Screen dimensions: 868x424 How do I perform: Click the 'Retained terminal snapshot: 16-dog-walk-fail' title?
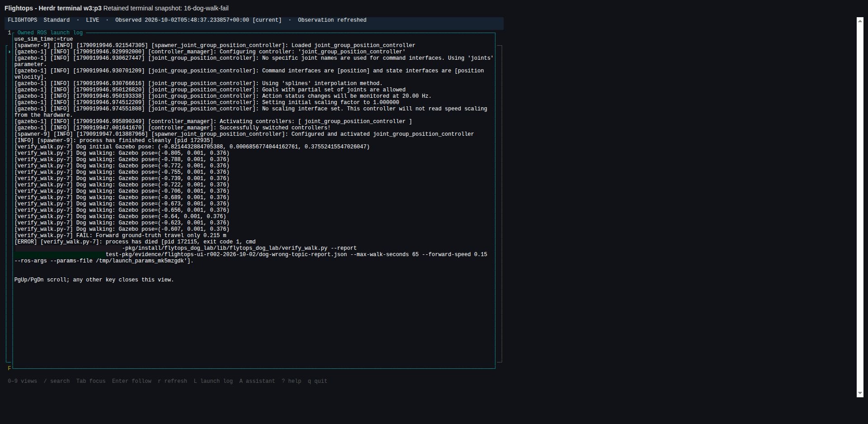click(166, 8)
